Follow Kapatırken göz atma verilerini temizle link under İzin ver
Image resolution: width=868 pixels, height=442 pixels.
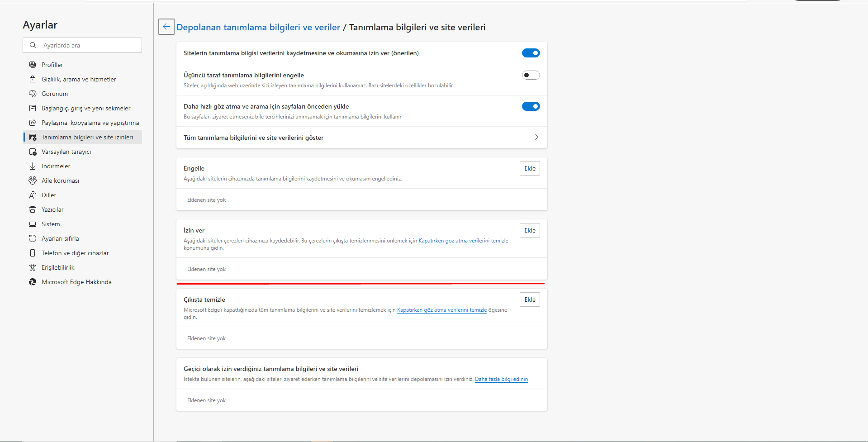(463, 241)
